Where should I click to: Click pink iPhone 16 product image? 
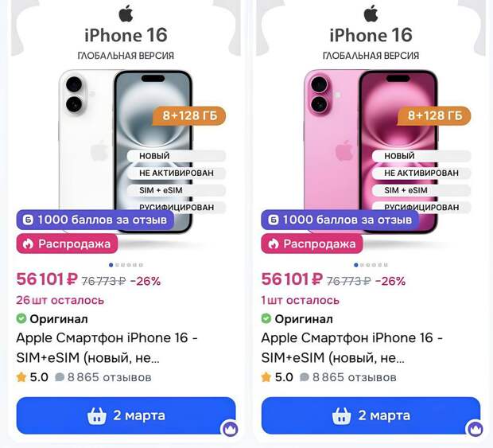(x=371, y=151)
